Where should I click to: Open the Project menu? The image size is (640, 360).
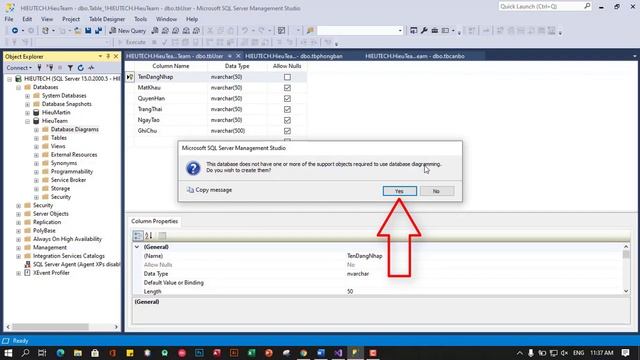click(71, 19)
